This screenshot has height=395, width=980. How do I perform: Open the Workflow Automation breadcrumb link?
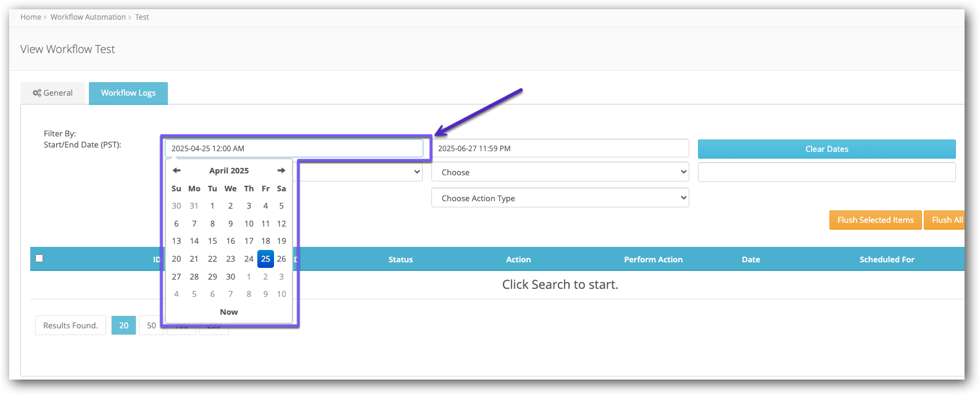88,17
